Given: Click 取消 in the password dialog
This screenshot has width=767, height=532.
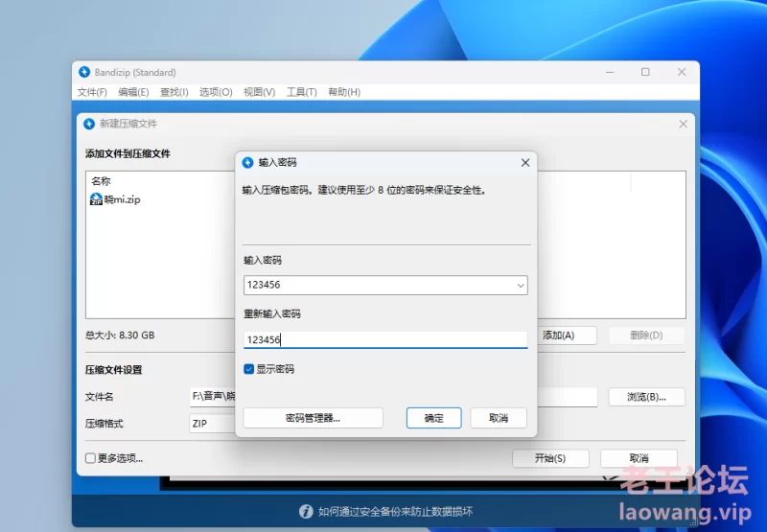Looking at the screenshot, I should [x=499, y=418].
